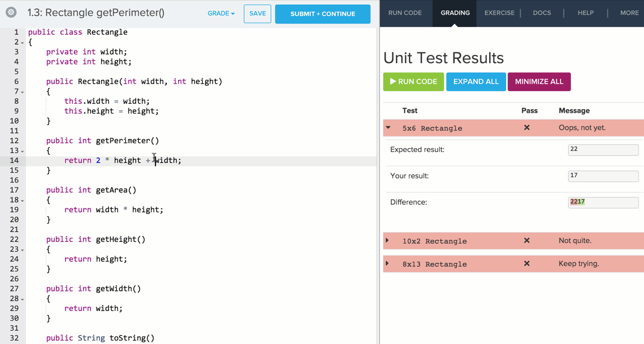
Task: Click the SAVE button
Action: [257, 14]
